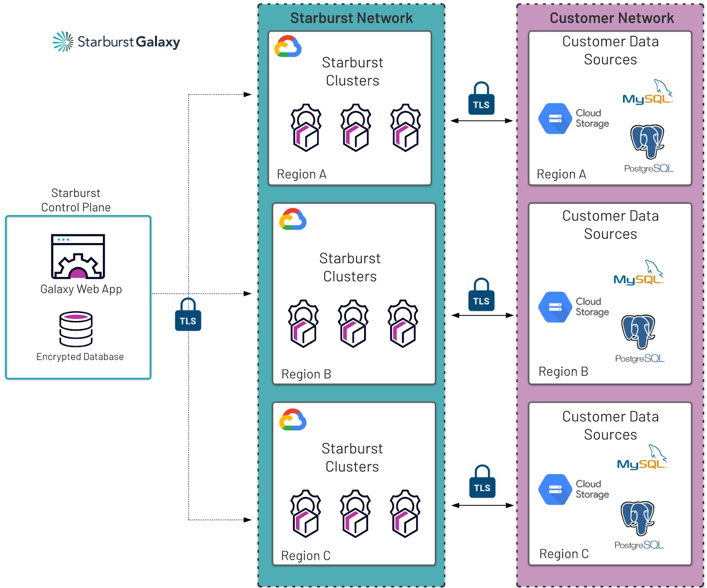Click PostgreSQL elephant in Customer Region C
Image resolution: width=707 pixels, height=588 pixels.
click(638, 518)
